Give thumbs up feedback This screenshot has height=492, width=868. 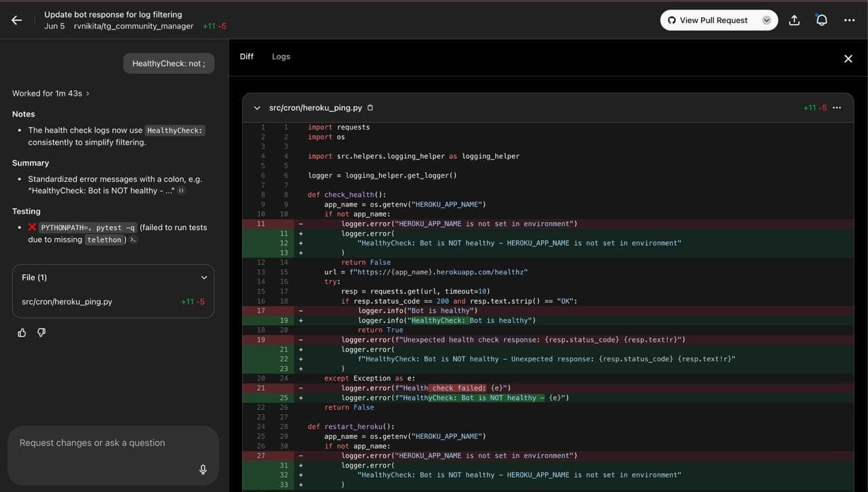(x=22, y=333)
